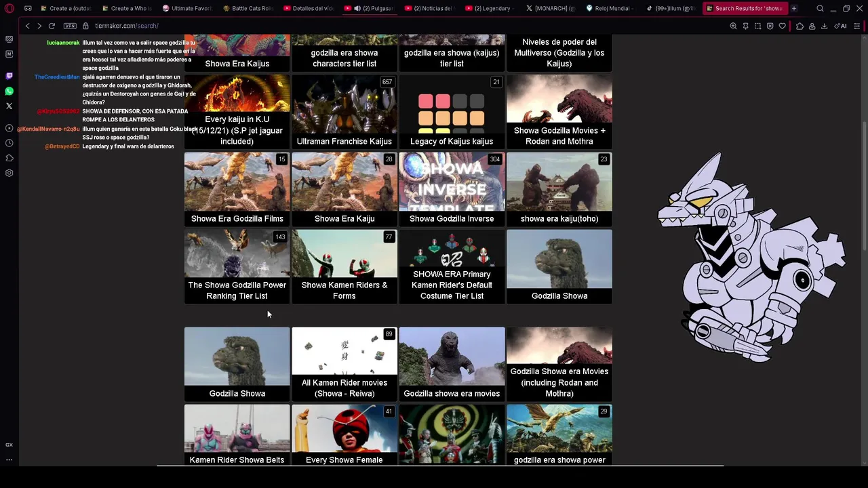Click chat username '@BetrayedCD'
The width and height of the screenshot is (868, 488).
[x=62, y=146]
